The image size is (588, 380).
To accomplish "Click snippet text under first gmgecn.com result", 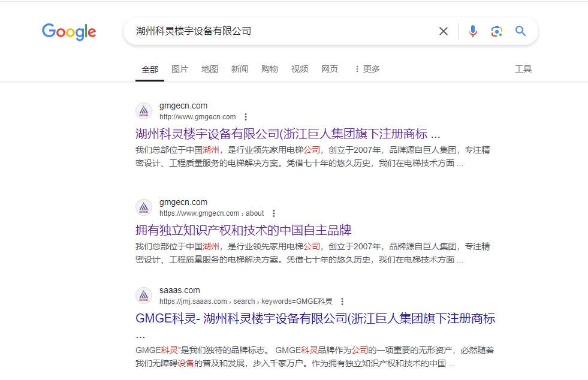I will coord(313,157).
